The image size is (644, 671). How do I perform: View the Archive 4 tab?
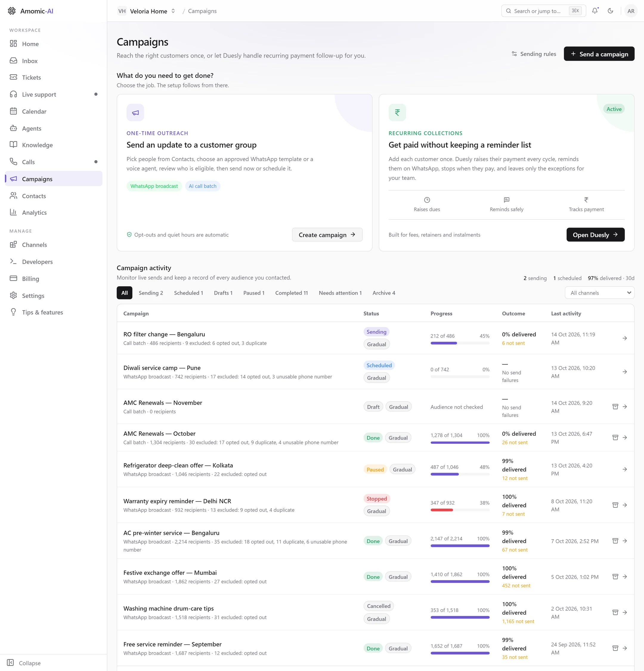384,293
